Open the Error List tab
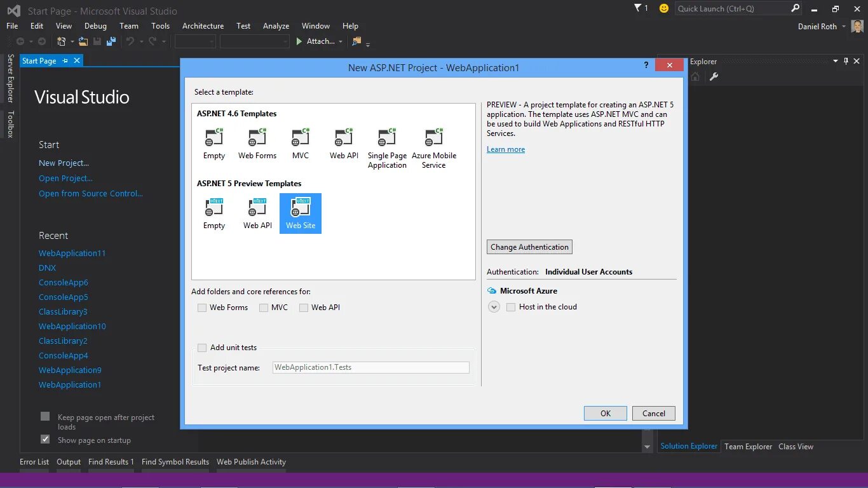Screen dimensions: 868x488 (34, 462)
